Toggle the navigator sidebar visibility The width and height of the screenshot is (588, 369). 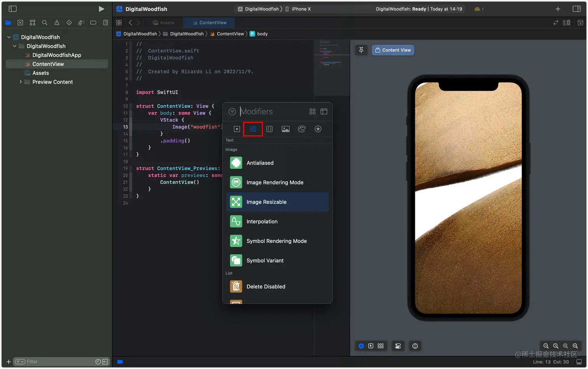(12, 9)
